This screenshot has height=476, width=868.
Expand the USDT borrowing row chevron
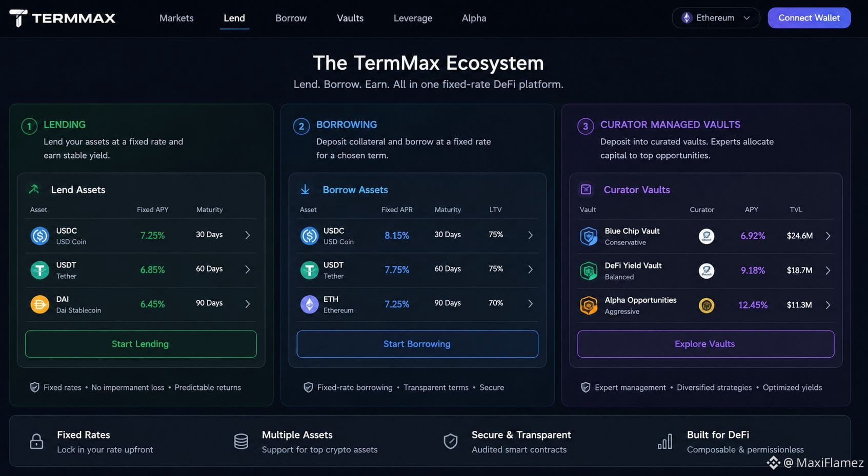pos(531,270)
